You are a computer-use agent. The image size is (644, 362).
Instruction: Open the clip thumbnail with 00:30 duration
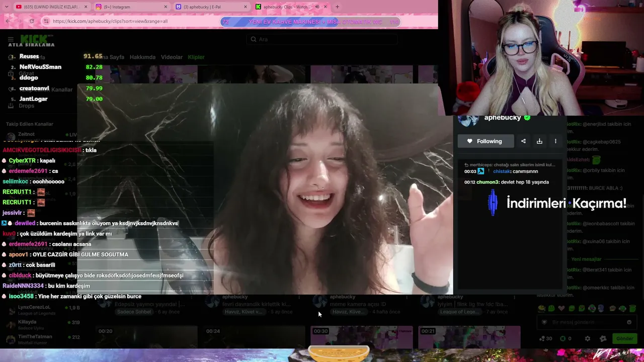point(362,336)
